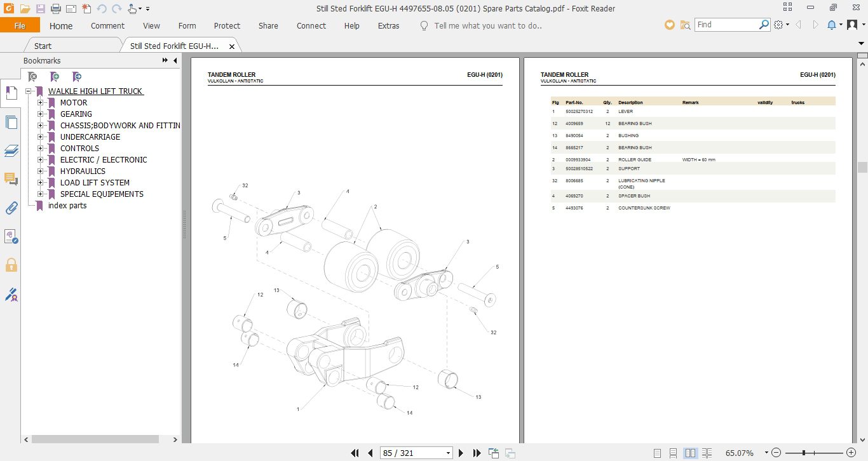Switch to continuous facing view mode
The image size is (868, 461).
pos(707,453)
